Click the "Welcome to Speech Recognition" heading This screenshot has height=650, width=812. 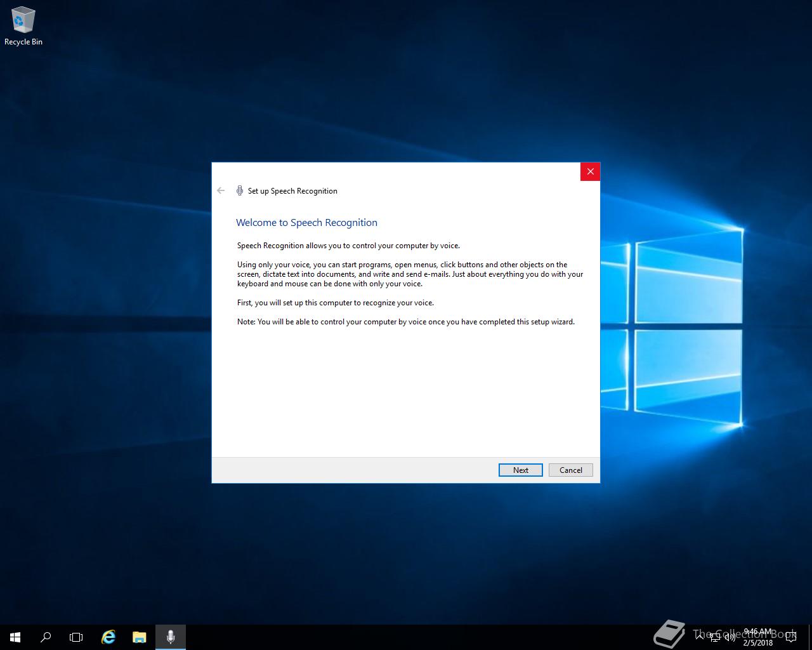306,223
